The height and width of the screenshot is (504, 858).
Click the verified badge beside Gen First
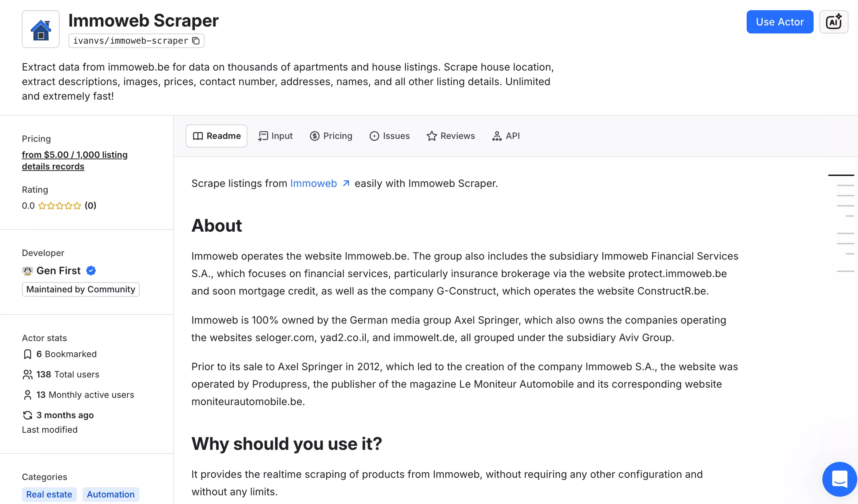(x=91, y=271)
